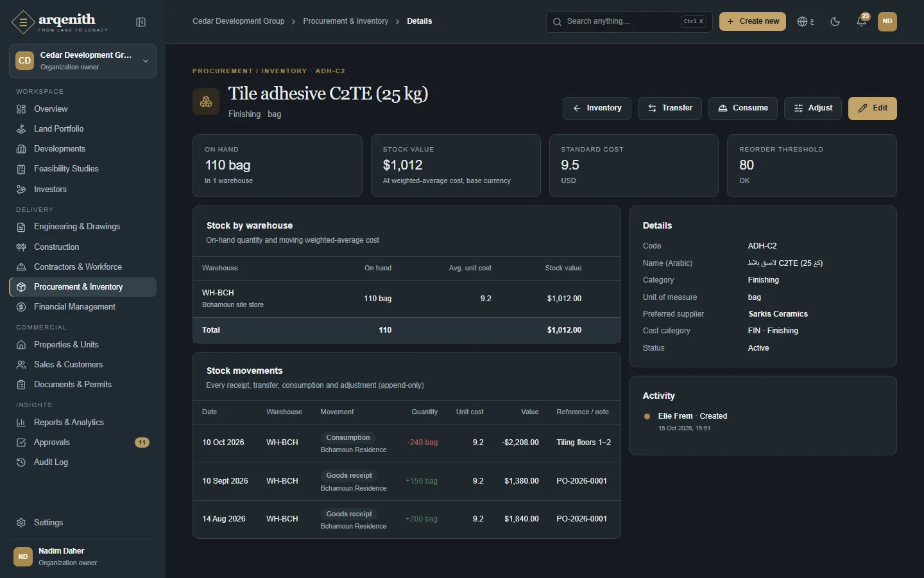The height and width of the screenshot is (578, 924).
Task: Open the Audit Log
Action: [x=83, y=462]
